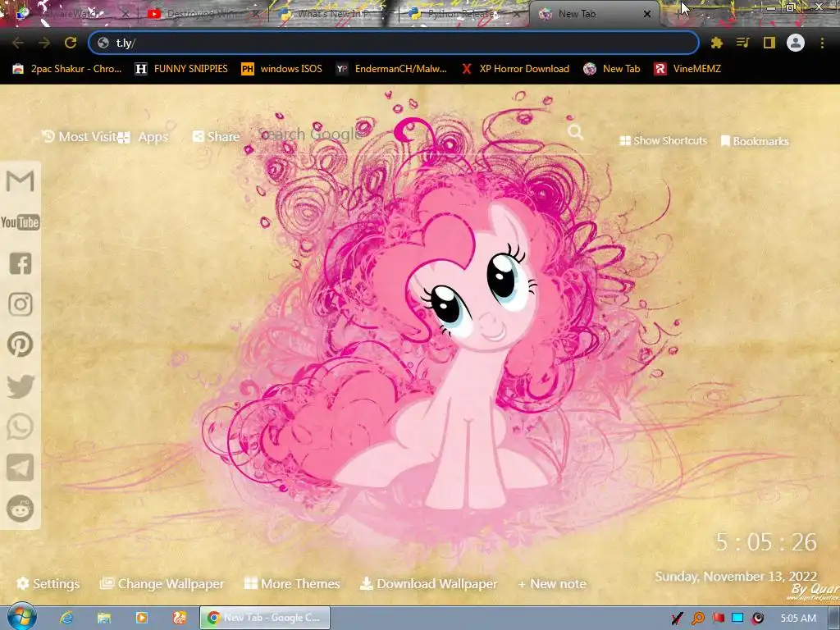
Task: Click Download Wallpaper
Action: [428, 583]
